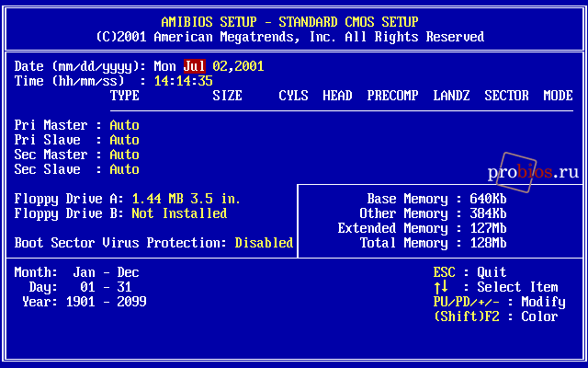
Task: Click the (Shift)F2 Color hint
Action: point(496,316)
